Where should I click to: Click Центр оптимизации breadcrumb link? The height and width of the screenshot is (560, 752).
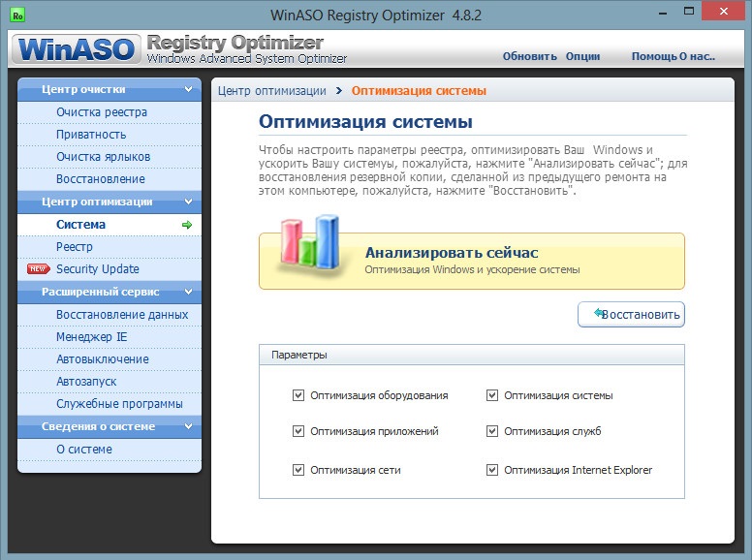coord(272,91)
